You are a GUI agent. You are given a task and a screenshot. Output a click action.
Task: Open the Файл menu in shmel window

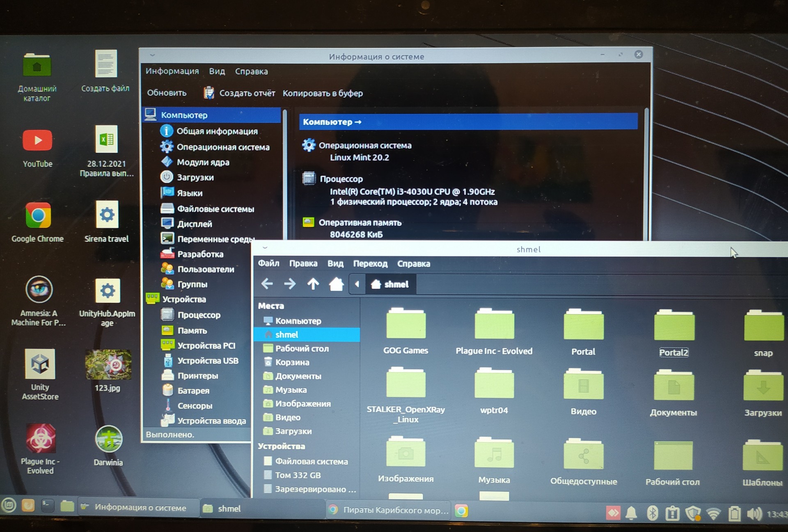[268, 263]
